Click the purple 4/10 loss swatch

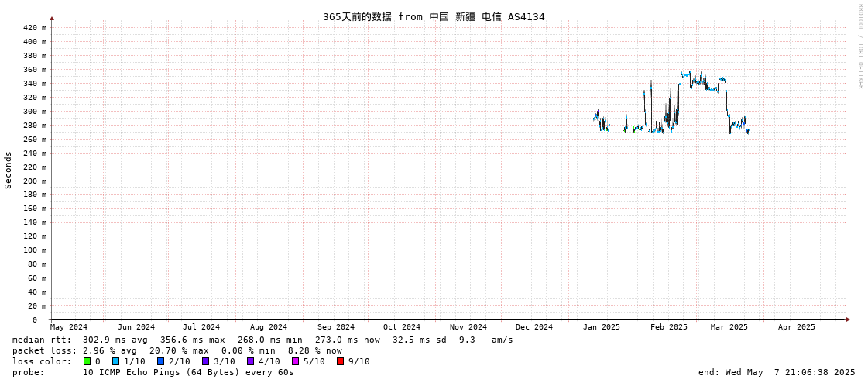pos(250,361)
